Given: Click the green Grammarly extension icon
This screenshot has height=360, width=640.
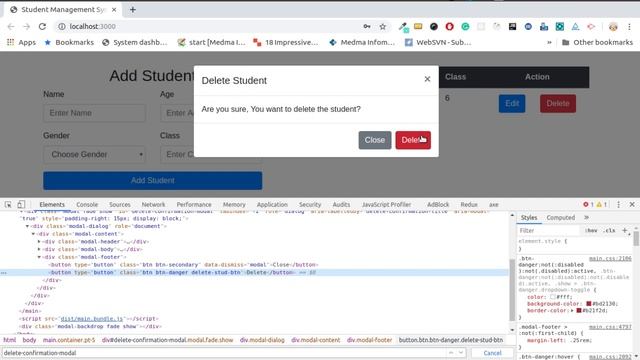Looking at the screenshot, I should pyautogui.click(x=465, y=27).
